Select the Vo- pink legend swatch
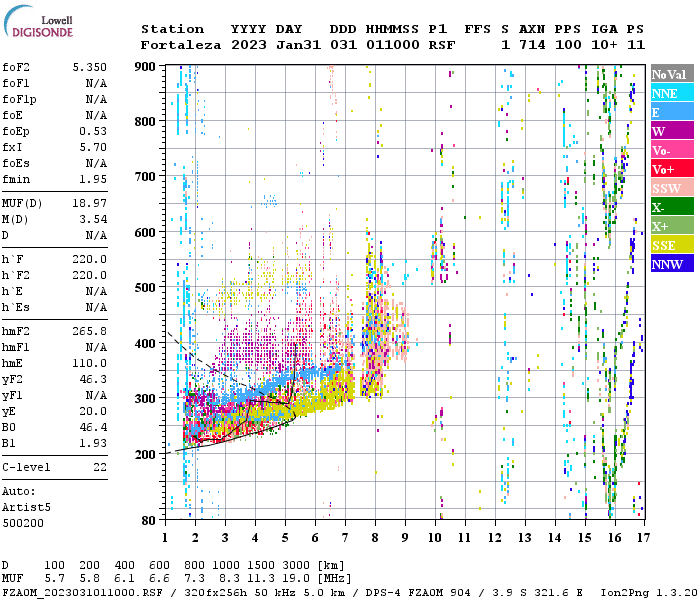 click(x=672, y=150)
